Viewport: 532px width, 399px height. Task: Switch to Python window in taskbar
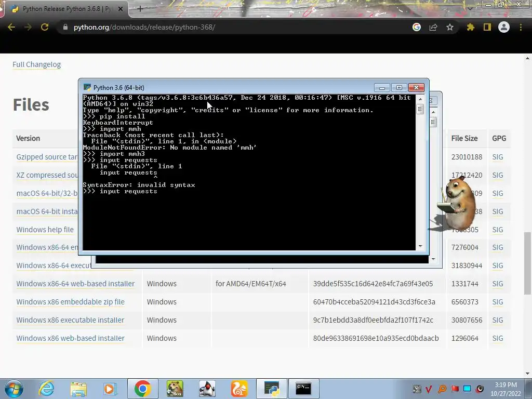point(271,389)
